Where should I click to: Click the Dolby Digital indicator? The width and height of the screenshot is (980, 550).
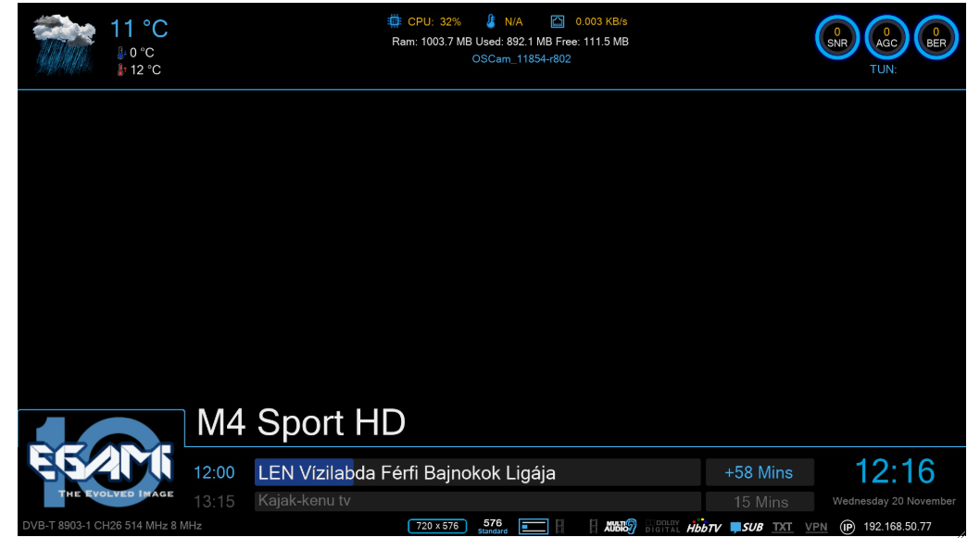click(662, 526)
